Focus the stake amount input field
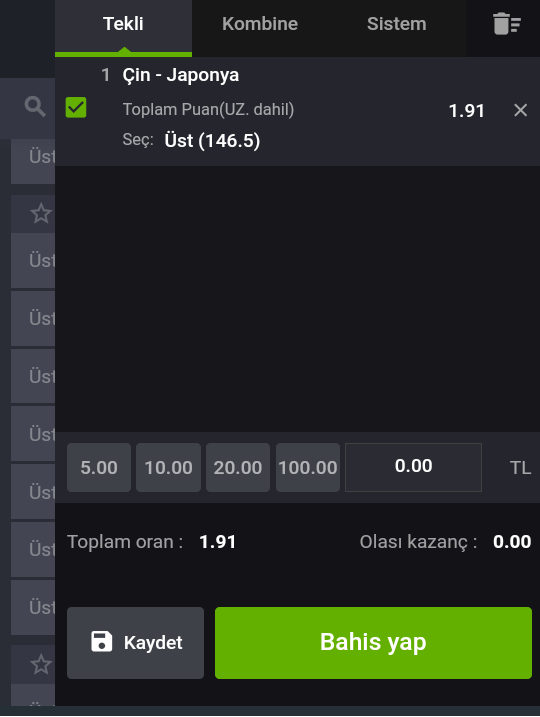540x717 pixels. point(413,467)
